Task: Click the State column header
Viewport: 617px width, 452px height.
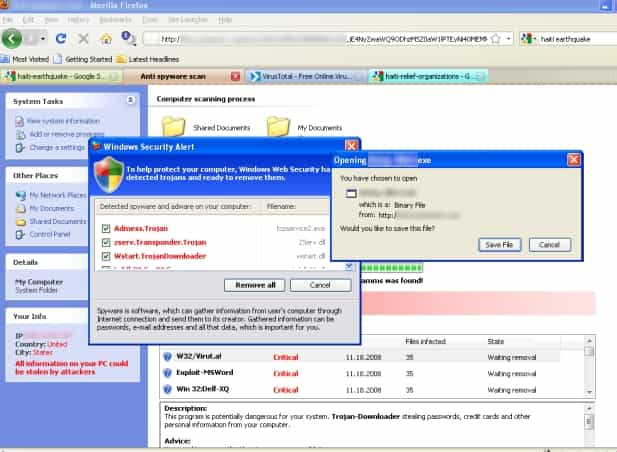Action: tap(496, 341)
